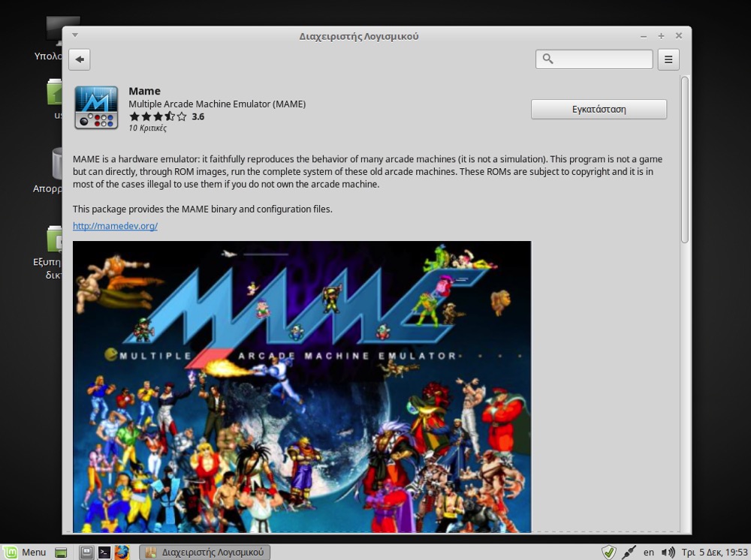
Task: Open the http://mamedev.org/ link
Action: click(115, 226)
